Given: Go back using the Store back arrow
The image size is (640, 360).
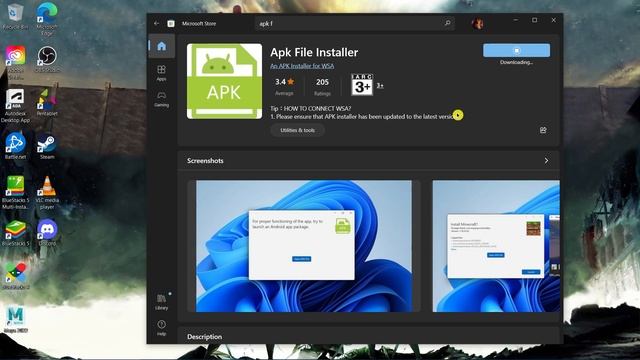Looking at the screenshot, I should 156,23.
